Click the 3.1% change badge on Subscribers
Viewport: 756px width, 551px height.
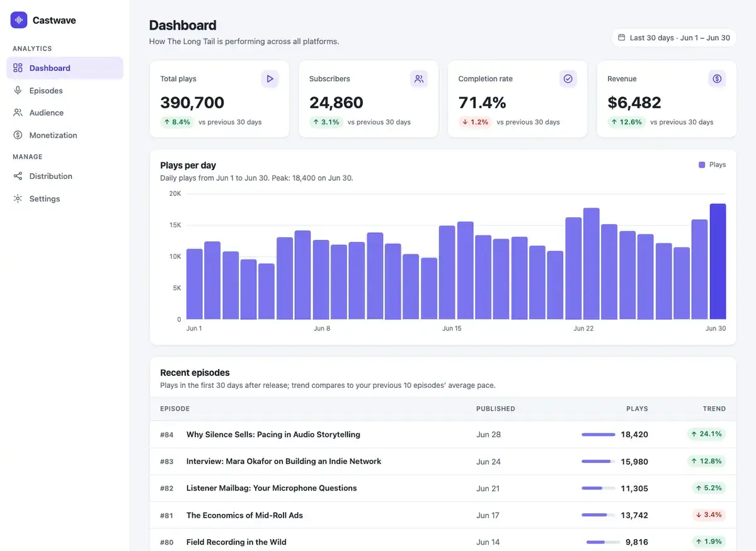click(326, 122)
